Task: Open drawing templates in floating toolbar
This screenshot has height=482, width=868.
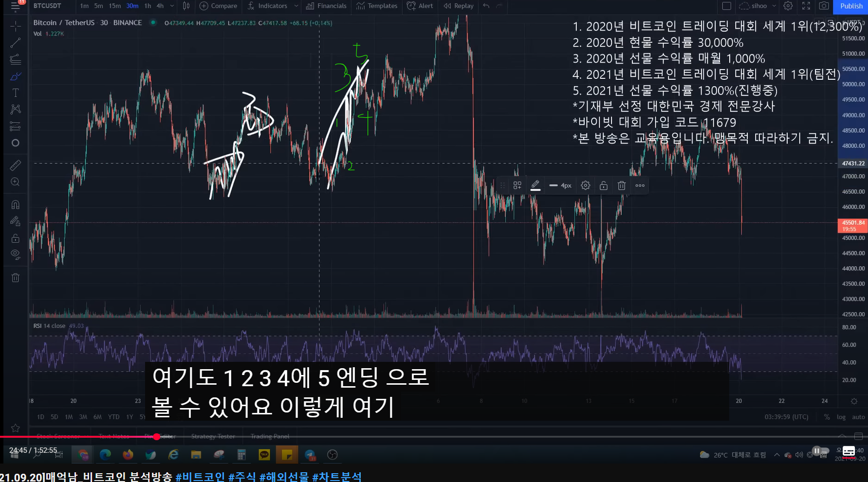Action: (517, 185)
